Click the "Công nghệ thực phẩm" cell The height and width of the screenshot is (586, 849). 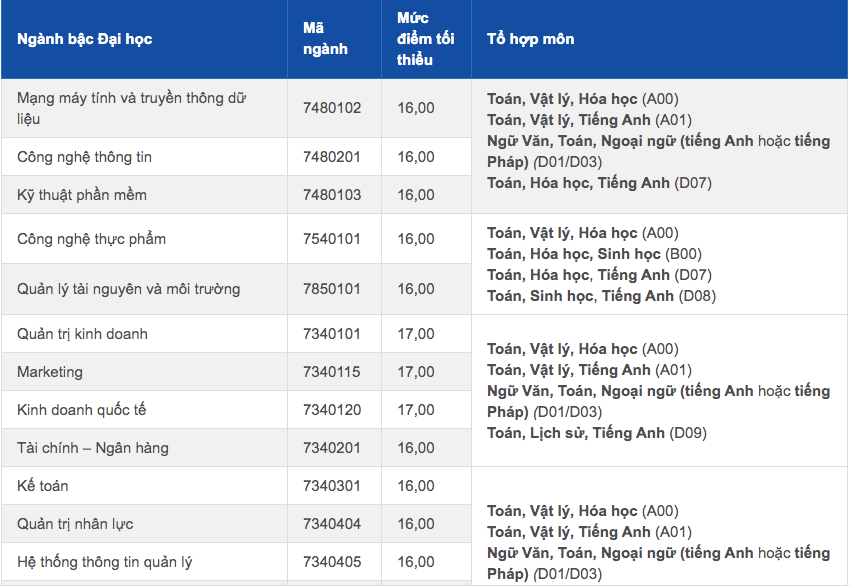tap(92, 239)
